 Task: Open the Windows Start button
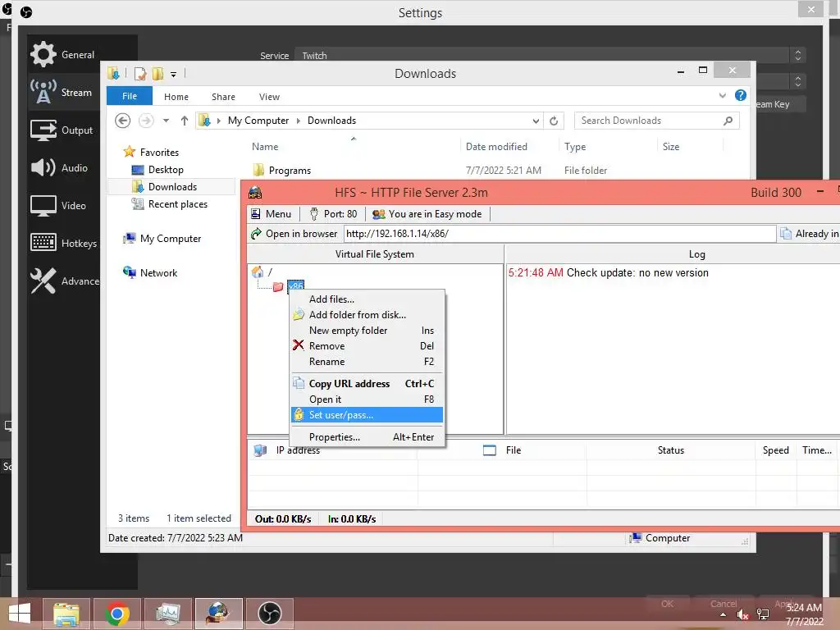pos(20,614)
